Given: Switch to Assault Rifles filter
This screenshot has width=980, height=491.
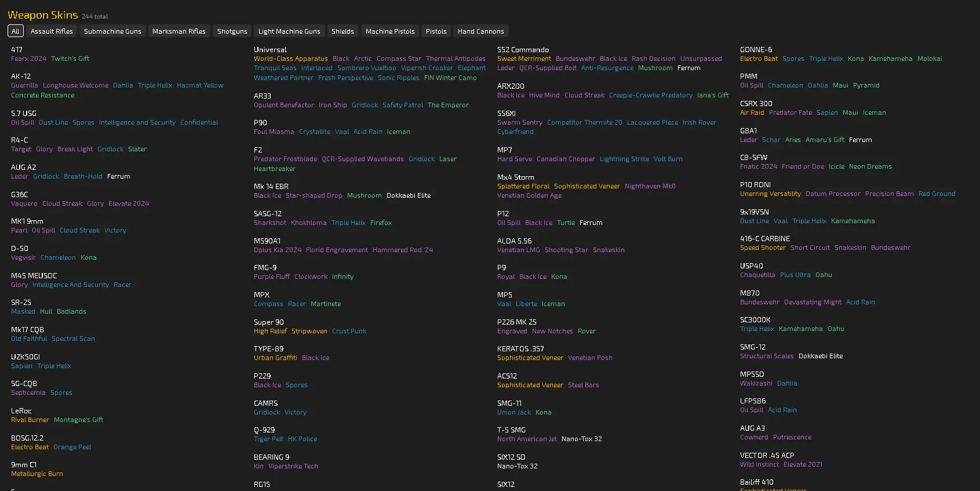Looking at the screenshot, I should [52, 31].
